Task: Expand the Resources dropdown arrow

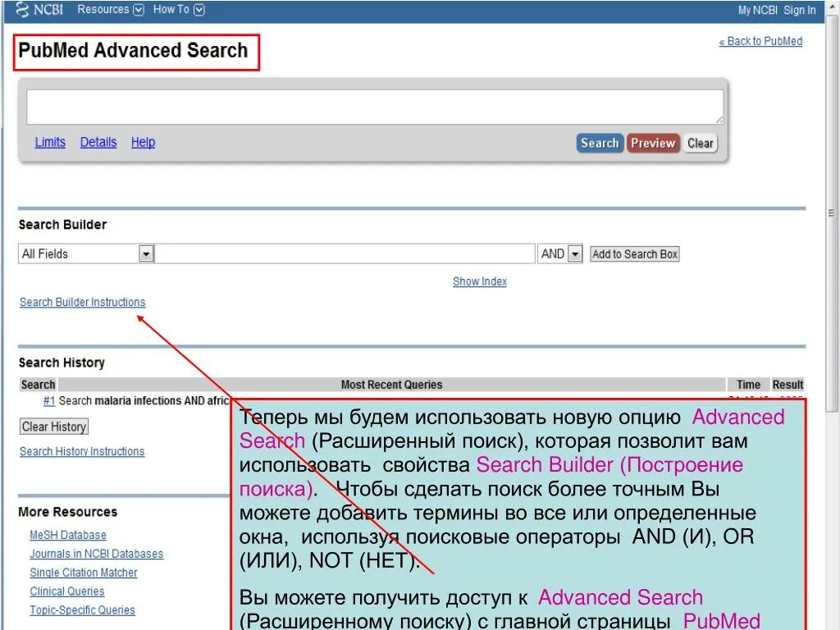Action: (x=138, y=10)
